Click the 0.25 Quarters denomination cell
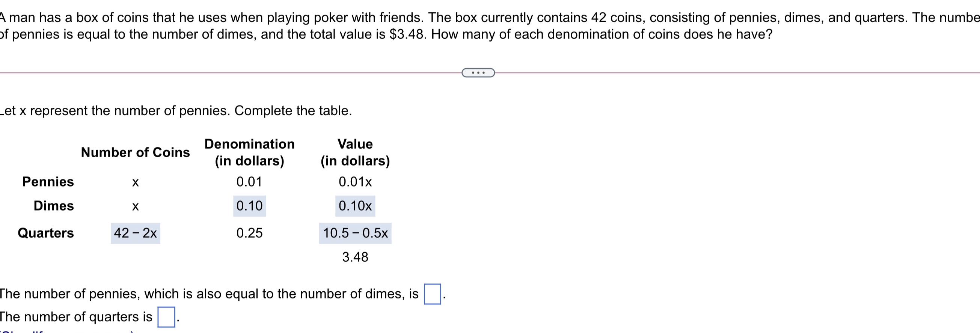980x333 pixels. pos(249,234)
